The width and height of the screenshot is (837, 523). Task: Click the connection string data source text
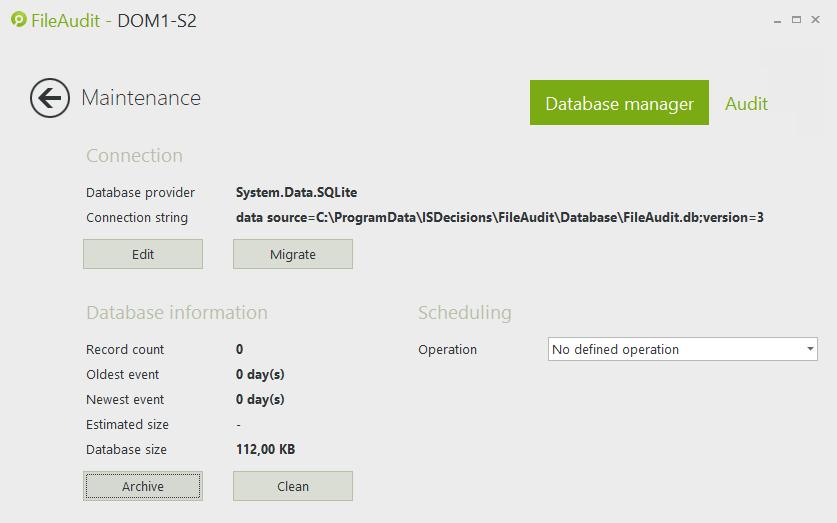pyautogui.click(x=500, y=217)
